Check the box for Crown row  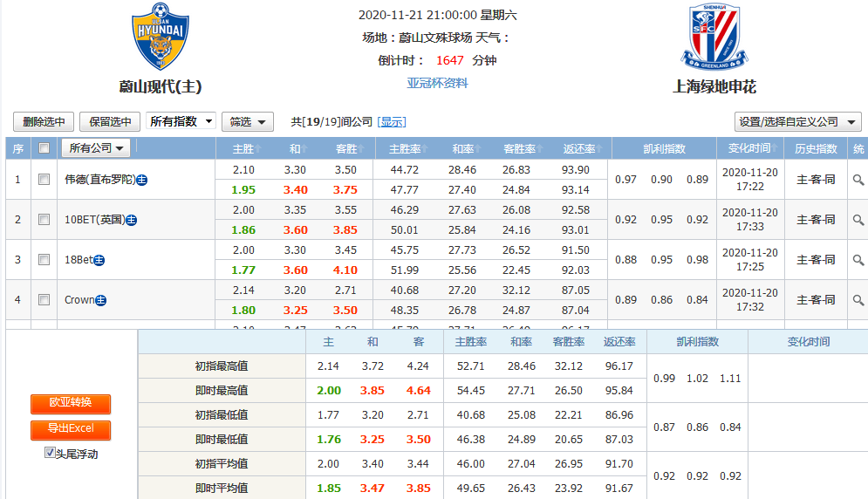44,299
